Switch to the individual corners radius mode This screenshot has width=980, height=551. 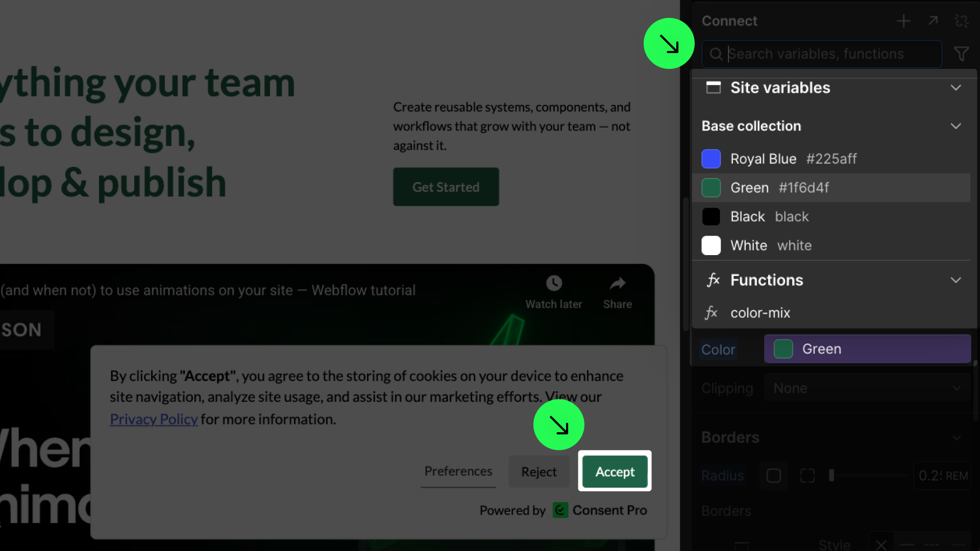click(807, 475)
